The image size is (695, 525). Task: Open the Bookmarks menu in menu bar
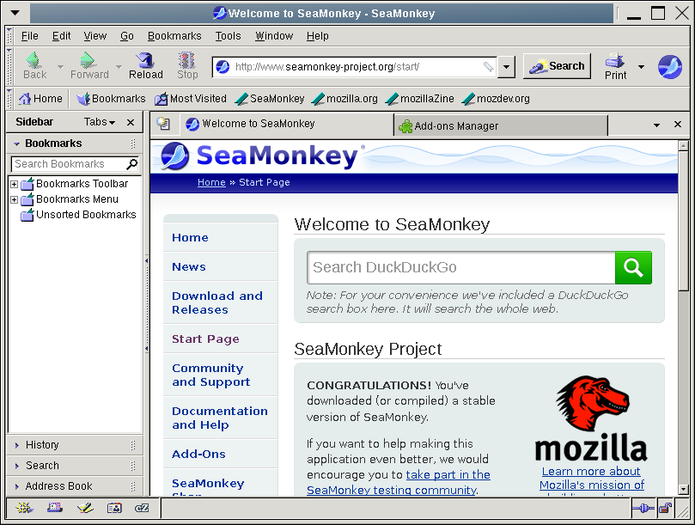[x=174, y=36]
